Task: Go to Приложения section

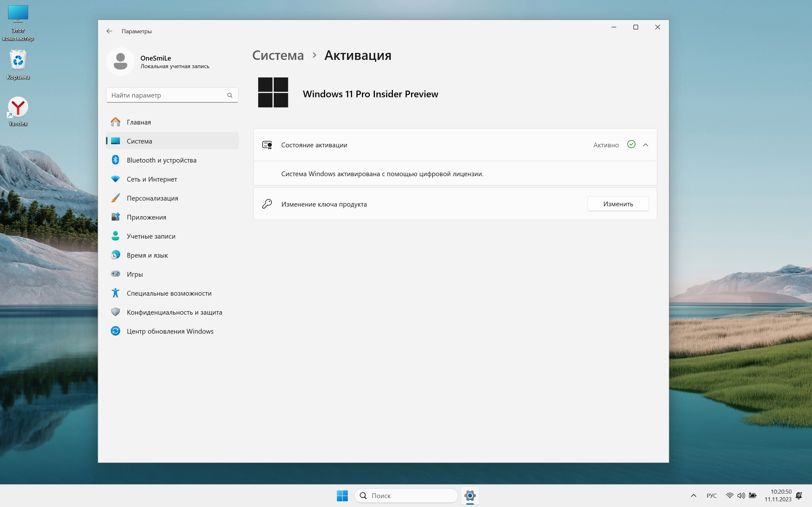Action: (146, 217)
